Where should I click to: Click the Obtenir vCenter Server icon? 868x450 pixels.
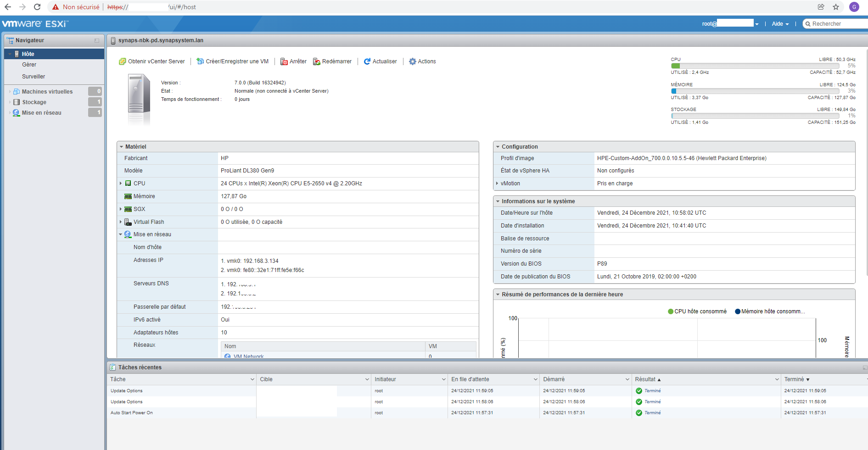123,61
